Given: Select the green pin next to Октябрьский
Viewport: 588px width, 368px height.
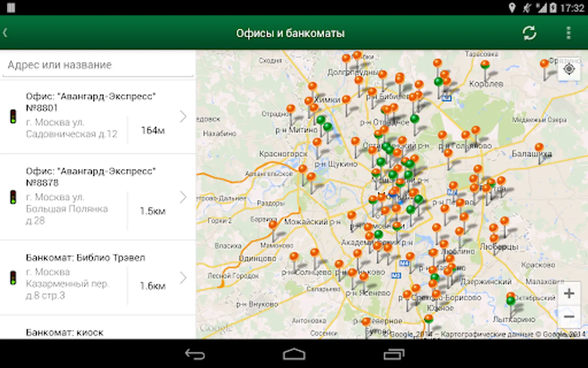Looking at the screenshot, I should (510, 301).
